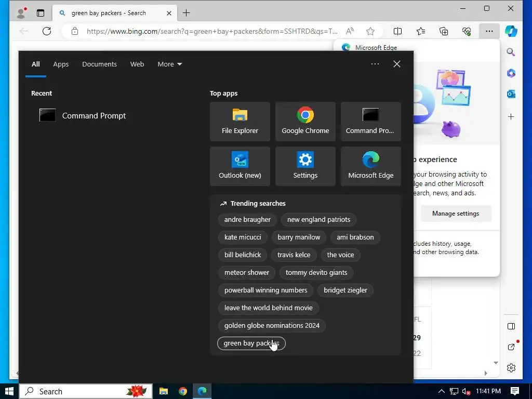532x399 pixels.
Task: Add a sidebar app with plus icon
Action: point(511,117)
